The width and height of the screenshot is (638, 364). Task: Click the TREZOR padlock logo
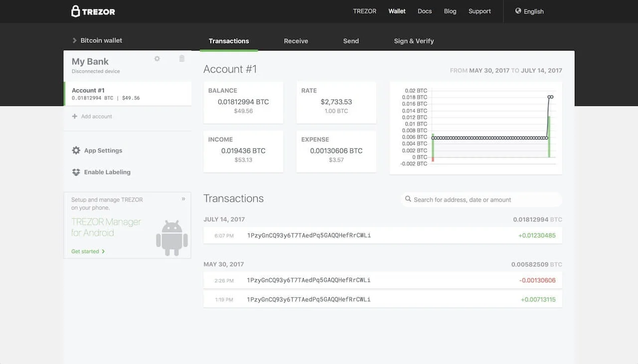click(x=75, y=10)
